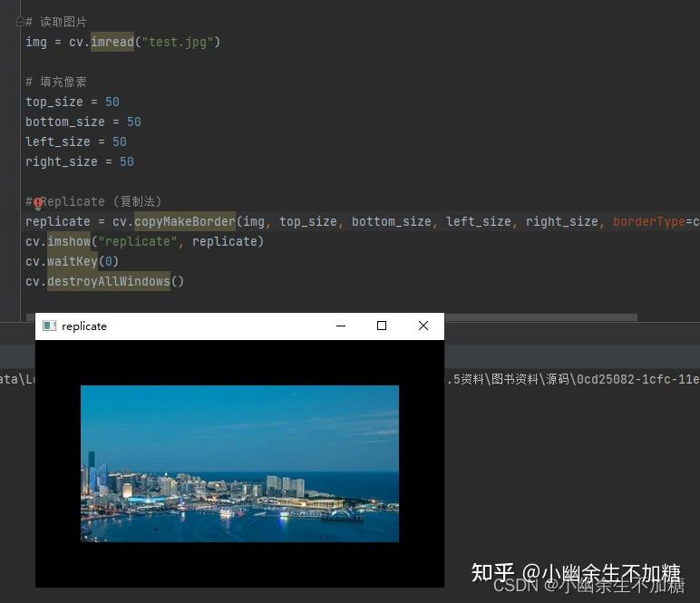Screen dimensions: 700x603
Task: Click the replicate title bar text
Action: 84,326
